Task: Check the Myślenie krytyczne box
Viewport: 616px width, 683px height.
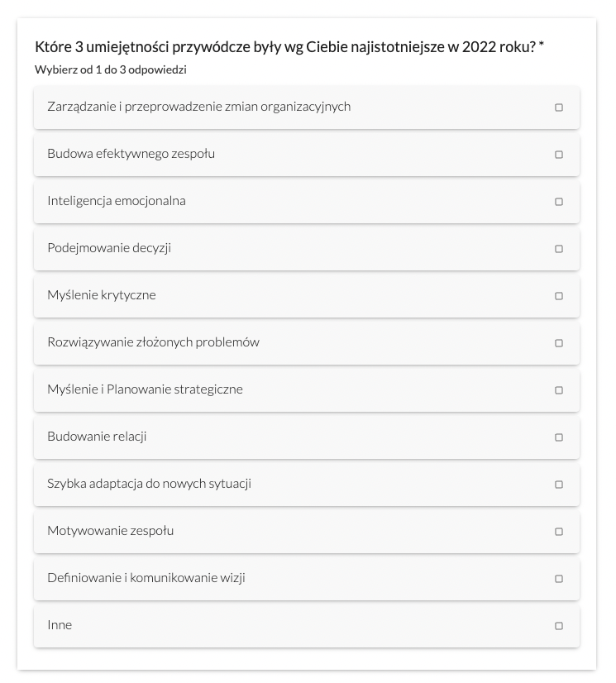Action: coord(558,296)
